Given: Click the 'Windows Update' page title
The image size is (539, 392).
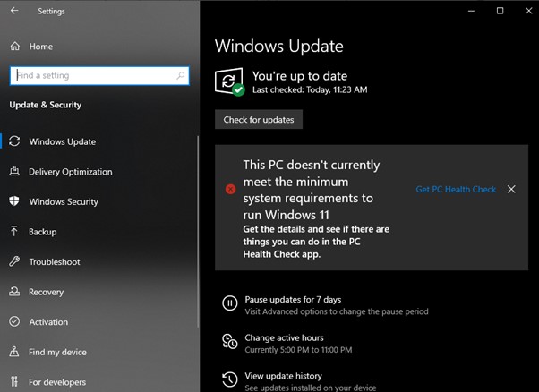Looking at the screenshot, I should coord(278,46).
